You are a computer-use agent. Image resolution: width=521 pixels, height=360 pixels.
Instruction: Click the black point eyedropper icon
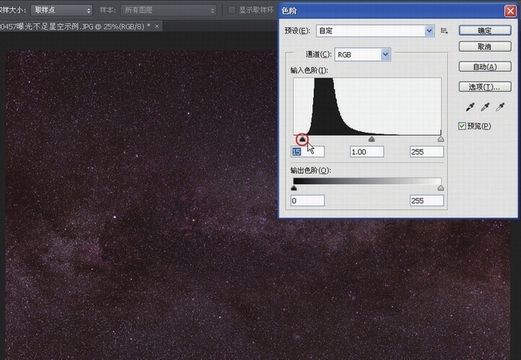coord(470,107)
